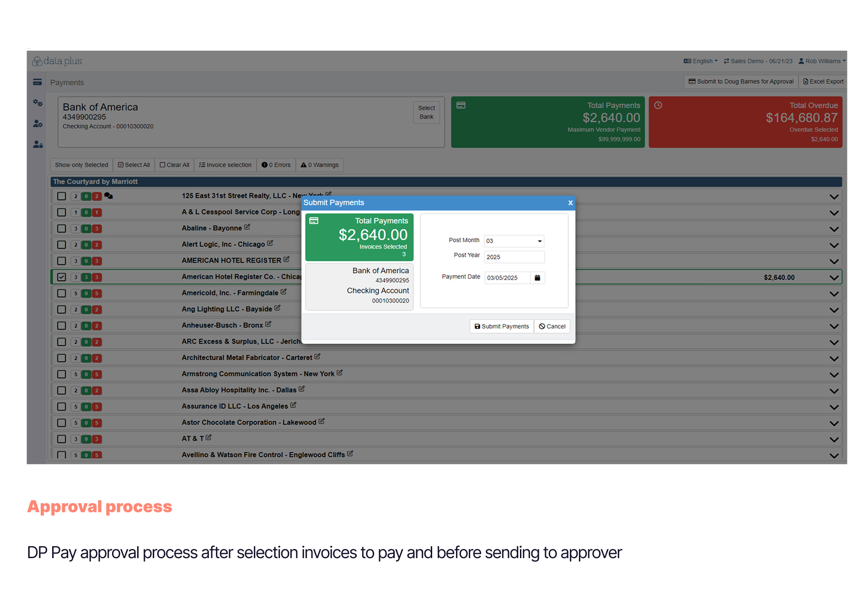Open the user lock sidebar icon
Viewport: 868px width, 602px height.
coord(38,144)
